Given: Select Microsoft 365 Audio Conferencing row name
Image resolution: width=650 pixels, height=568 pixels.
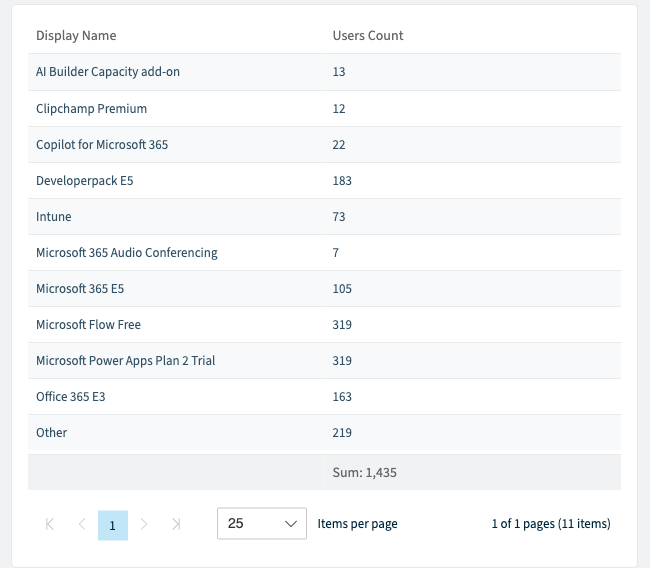Looking at the screenshot, I should 127,253.
